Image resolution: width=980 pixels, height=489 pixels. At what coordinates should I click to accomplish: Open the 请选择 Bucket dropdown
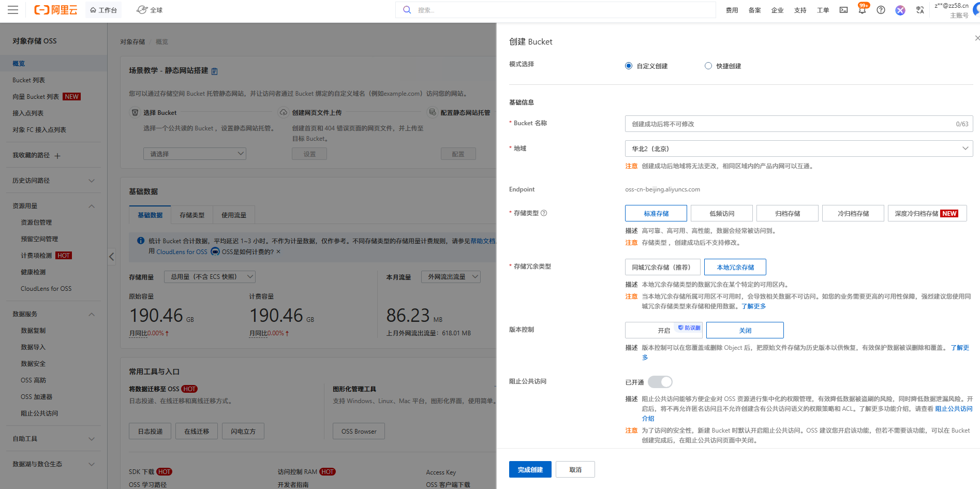point(195,154)
